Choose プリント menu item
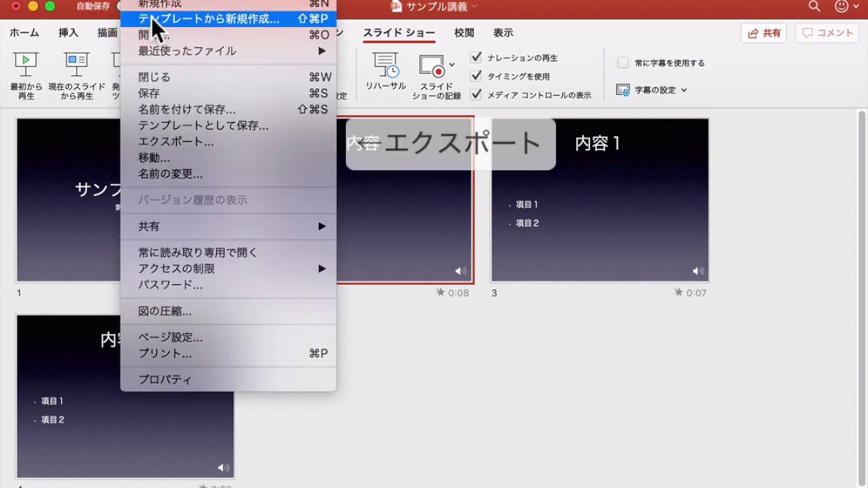This screenshot has width=868, height=488. point(228,354)
